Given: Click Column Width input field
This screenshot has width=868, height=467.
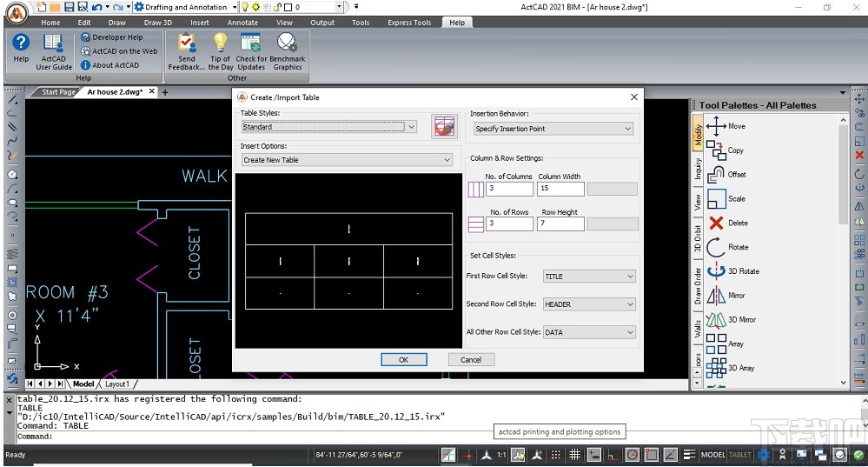Looking at the screenshot, I should pyautogui.click(x=560, y=189).
